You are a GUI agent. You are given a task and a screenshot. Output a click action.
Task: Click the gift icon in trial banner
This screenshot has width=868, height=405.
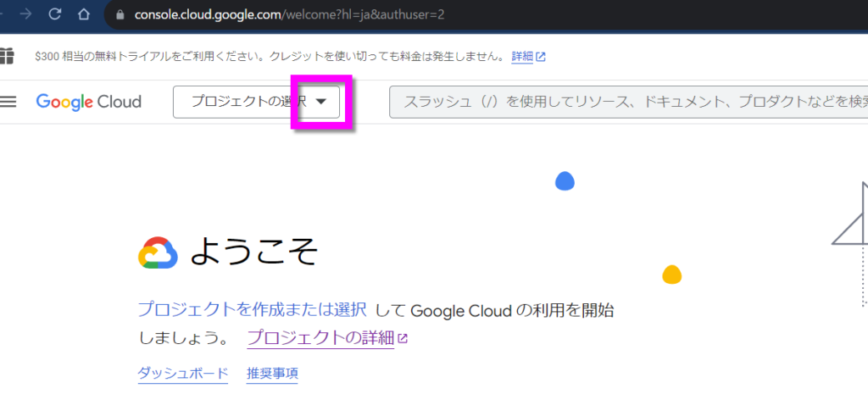tap(6, 57)
